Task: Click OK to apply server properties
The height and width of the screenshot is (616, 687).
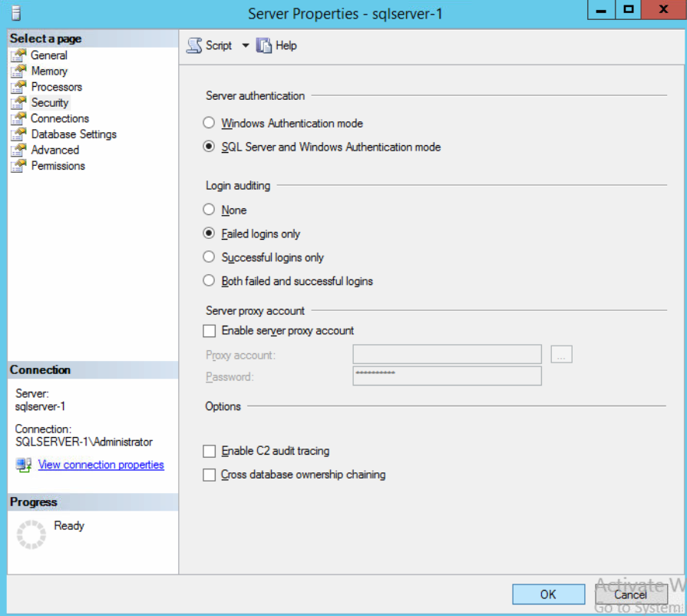Action: (549, 594)
